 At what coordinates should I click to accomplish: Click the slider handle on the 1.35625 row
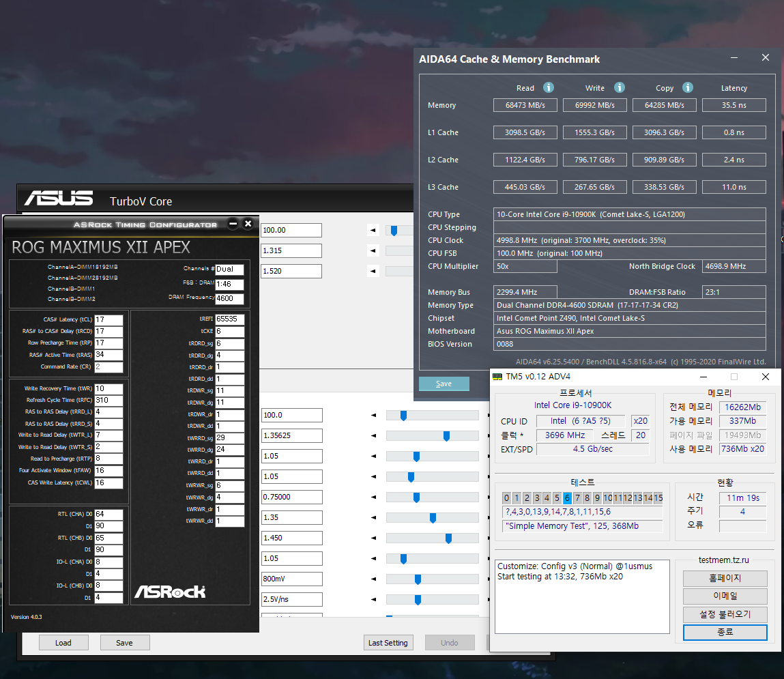(446, 436)
